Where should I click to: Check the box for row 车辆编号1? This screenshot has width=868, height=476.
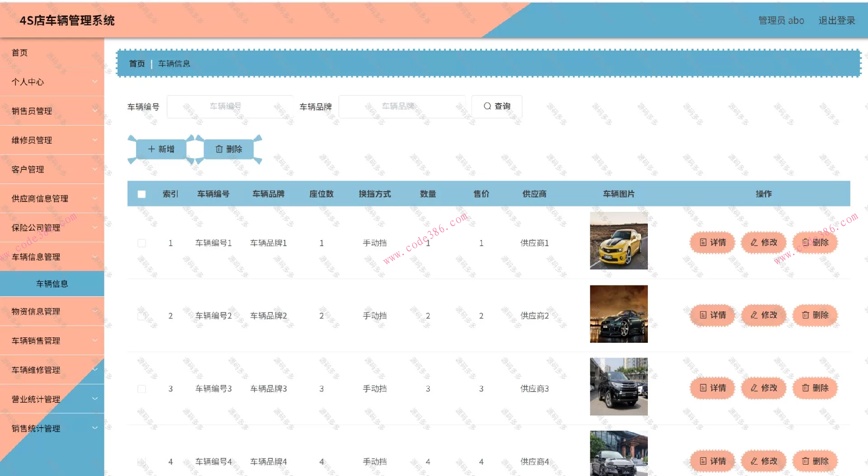(x=142, y=243)
